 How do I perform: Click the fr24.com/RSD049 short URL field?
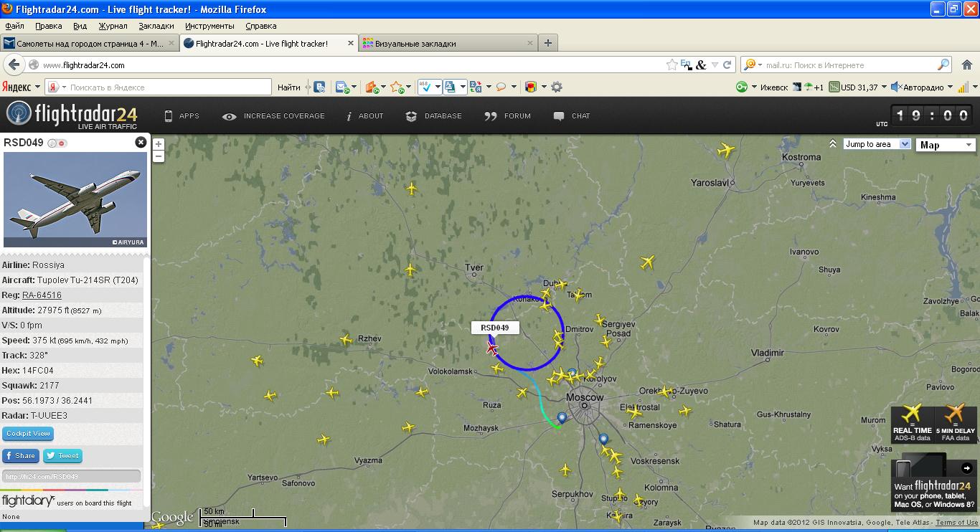click(72, 476)
